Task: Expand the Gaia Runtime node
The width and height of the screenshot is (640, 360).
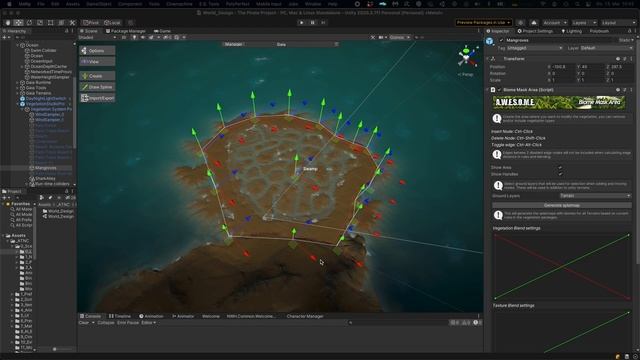Action: [18, 82]
